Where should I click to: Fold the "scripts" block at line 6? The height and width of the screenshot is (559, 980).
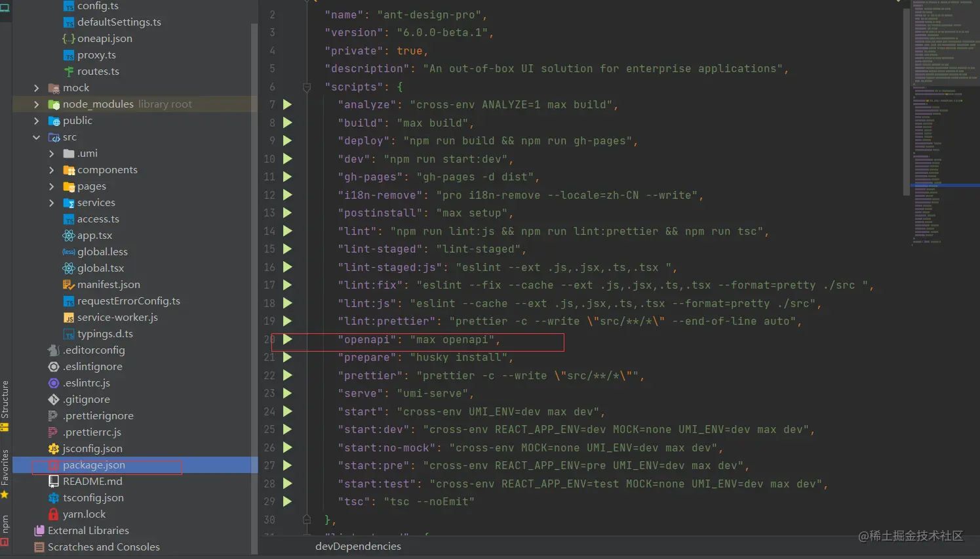(x=306, y=87)
